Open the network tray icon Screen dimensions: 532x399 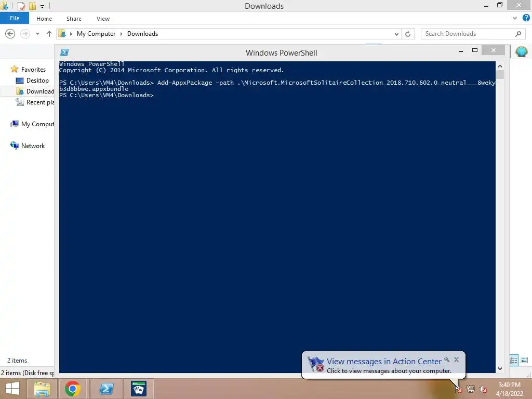click(471, 389)
